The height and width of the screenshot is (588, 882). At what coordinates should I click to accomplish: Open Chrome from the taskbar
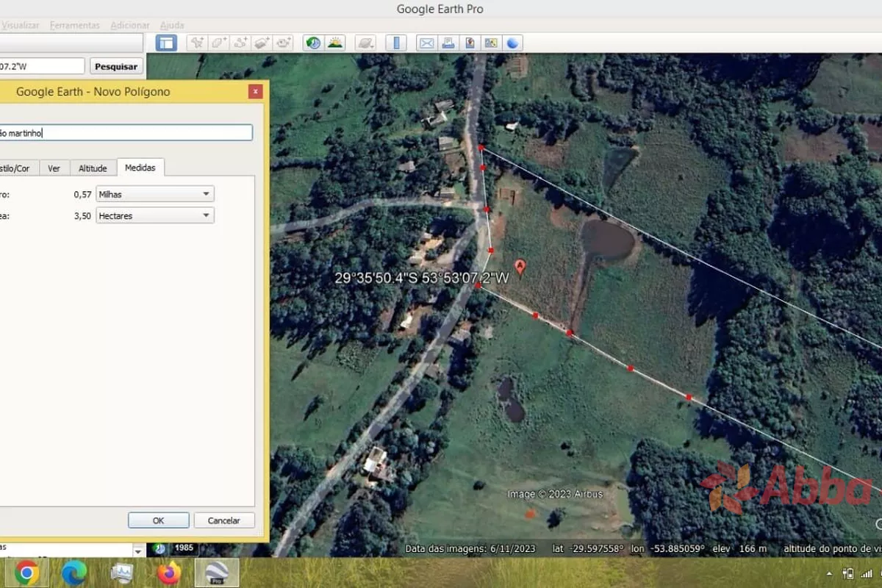(27, 573)
